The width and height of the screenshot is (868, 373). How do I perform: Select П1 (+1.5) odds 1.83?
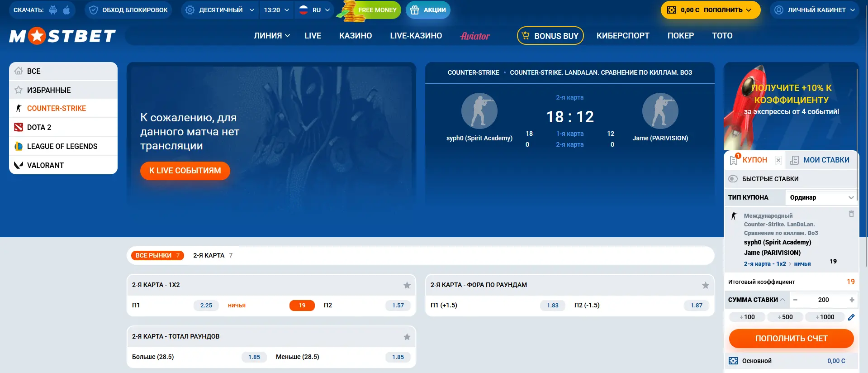(x=553, y=306)
